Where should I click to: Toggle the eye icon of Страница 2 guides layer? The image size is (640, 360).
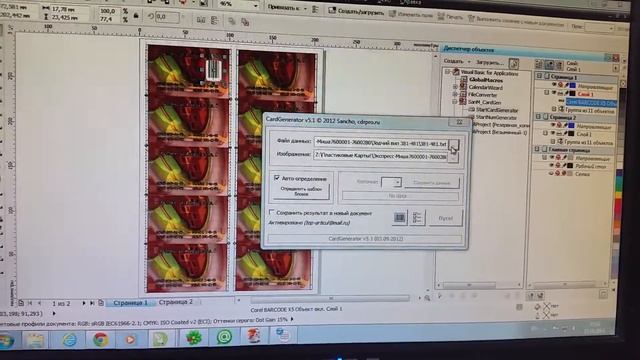pyautogui.click(x=553, y=125)
